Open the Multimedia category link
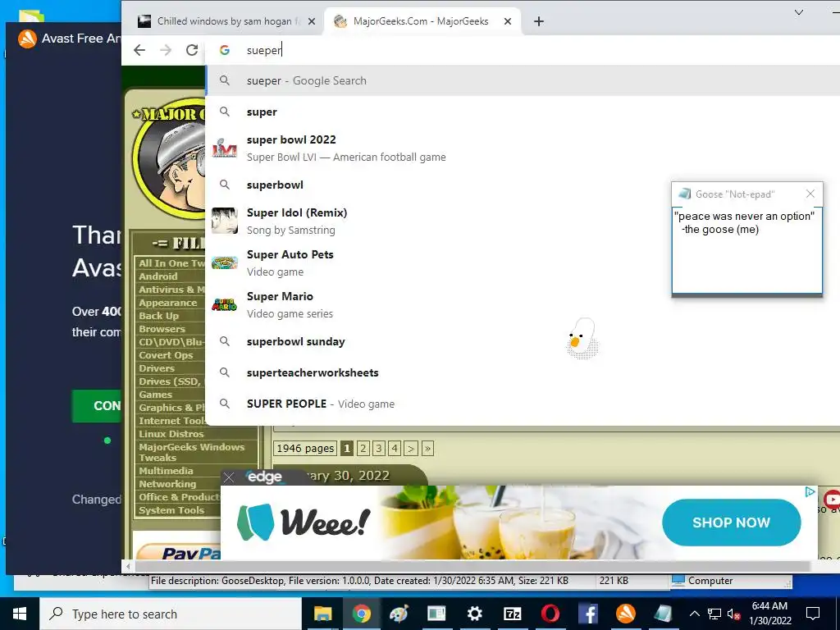 pos(166,471)
